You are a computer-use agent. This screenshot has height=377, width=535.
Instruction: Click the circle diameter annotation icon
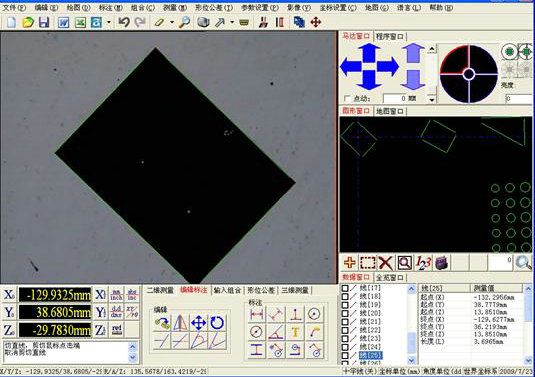point(257,332)
